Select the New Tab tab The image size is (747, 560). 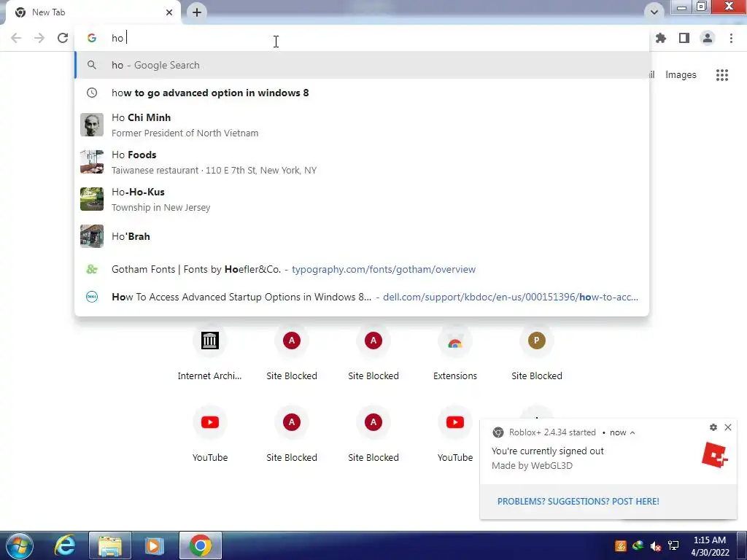coord(93,12)
